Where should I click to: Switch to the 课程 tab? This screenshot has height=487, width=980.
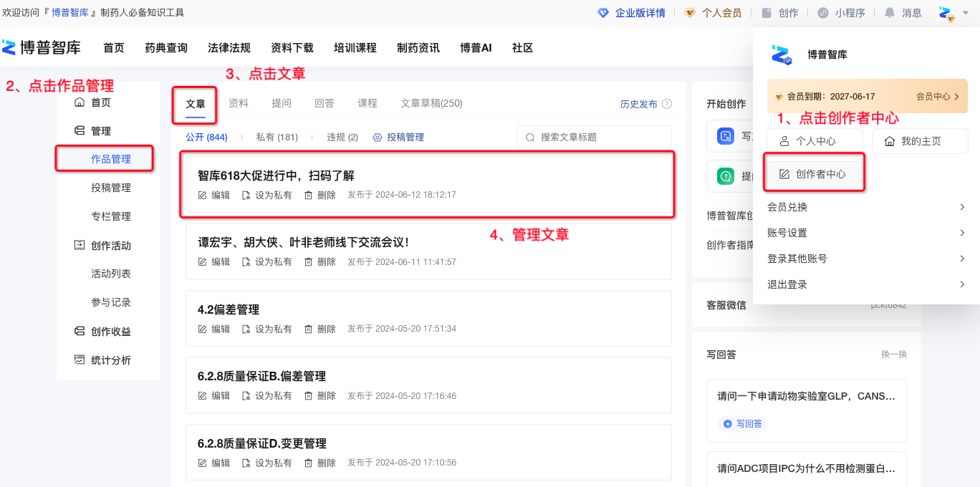click(x=367, y=104)
